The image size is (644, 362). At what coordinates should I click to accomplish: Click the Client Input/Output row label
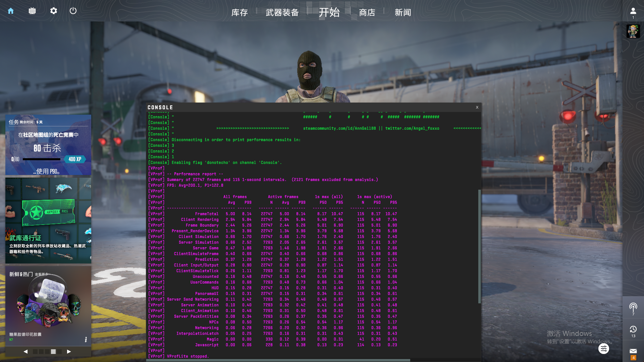[196, 265]
